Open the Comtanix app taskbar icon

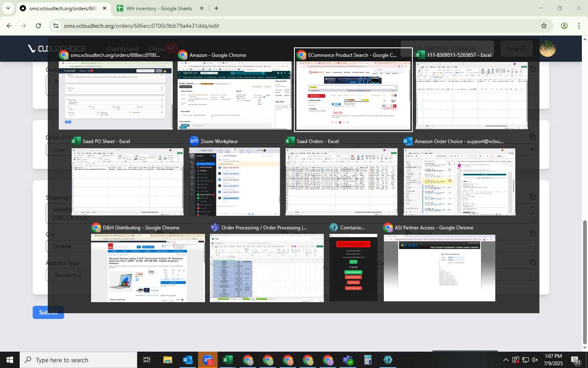point(388,360)
